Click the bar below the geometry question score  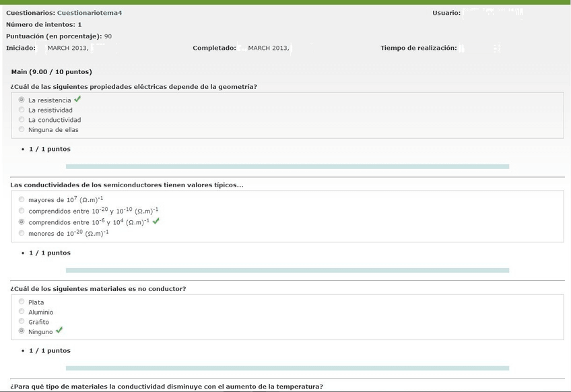pyautogui.click(x=287, y=166)
